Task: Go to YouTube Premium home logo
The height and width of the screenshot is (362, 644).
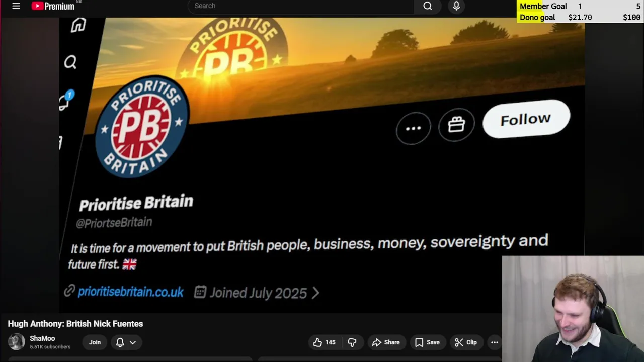Action: click(x=53, y=6)
